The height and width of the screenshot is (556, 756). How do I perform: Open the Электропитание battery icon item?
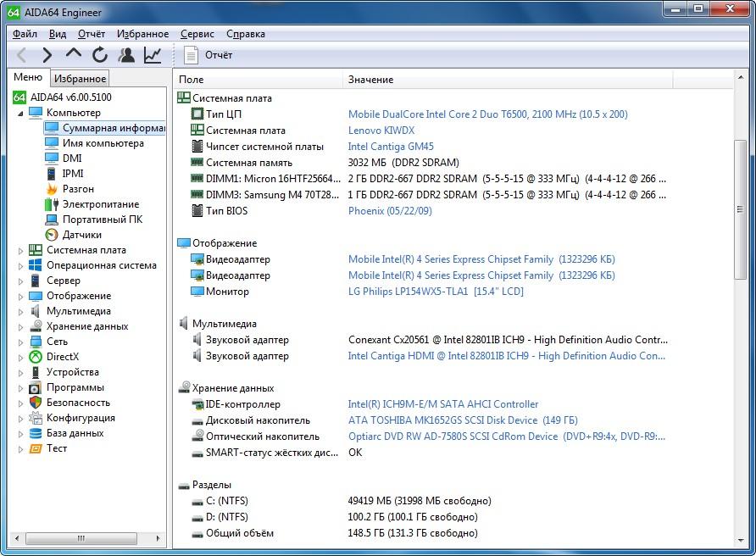tap(52, 204)
